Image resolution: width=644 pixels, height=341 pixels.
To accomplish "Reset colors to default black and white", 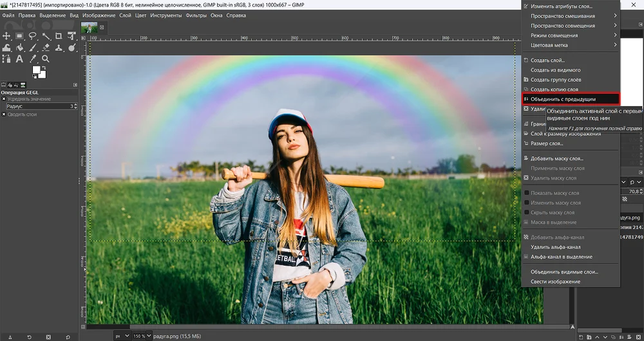I will click(x=35, y=77).
